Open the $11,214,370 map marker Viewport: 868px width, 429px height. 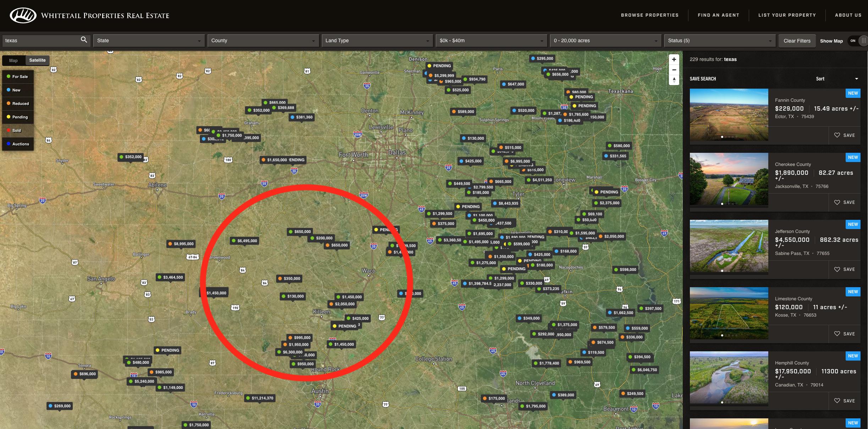click(260, 398)
